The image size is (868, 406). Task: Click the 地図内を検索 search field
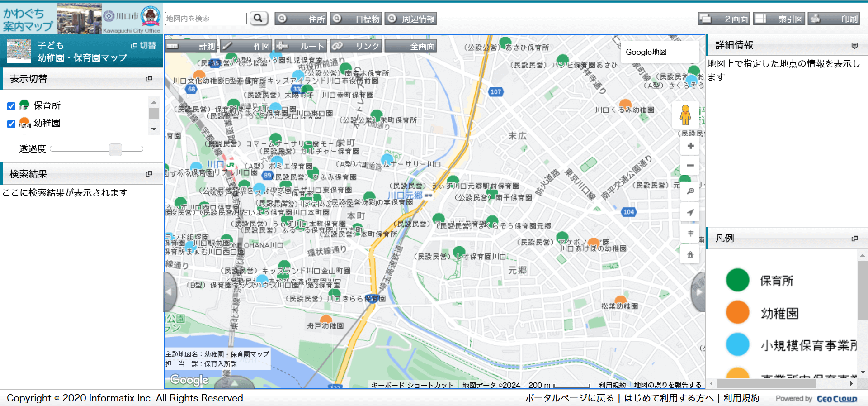206,19
